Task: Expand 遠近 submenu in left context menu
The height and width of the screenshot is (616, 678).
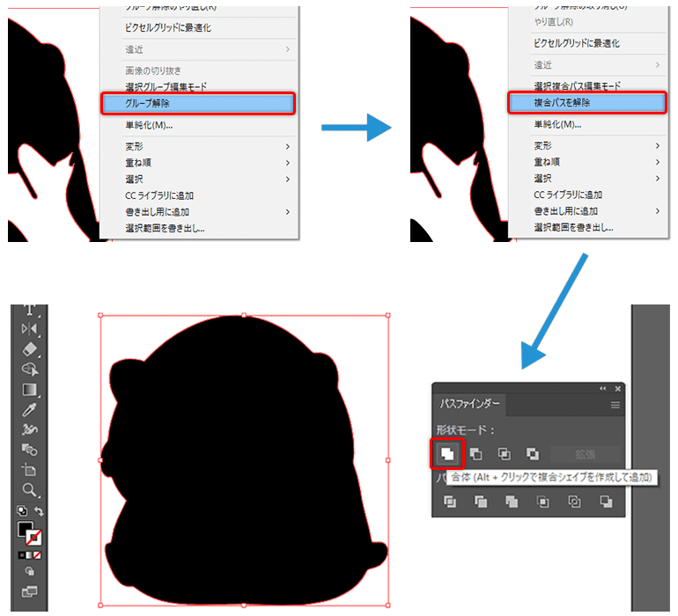Action: (199, 49)
